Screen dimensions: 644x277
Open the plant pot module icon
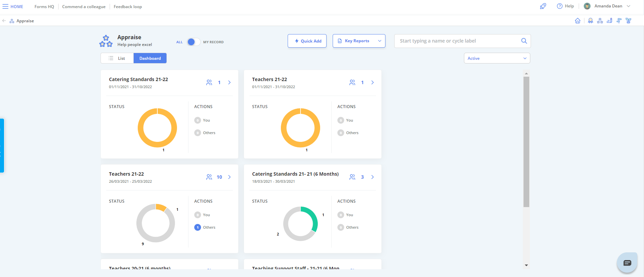[628, 21]
